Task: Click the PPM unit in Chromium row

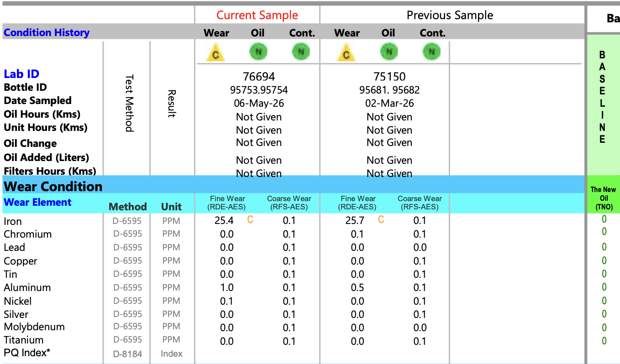Action: [172, 234]
